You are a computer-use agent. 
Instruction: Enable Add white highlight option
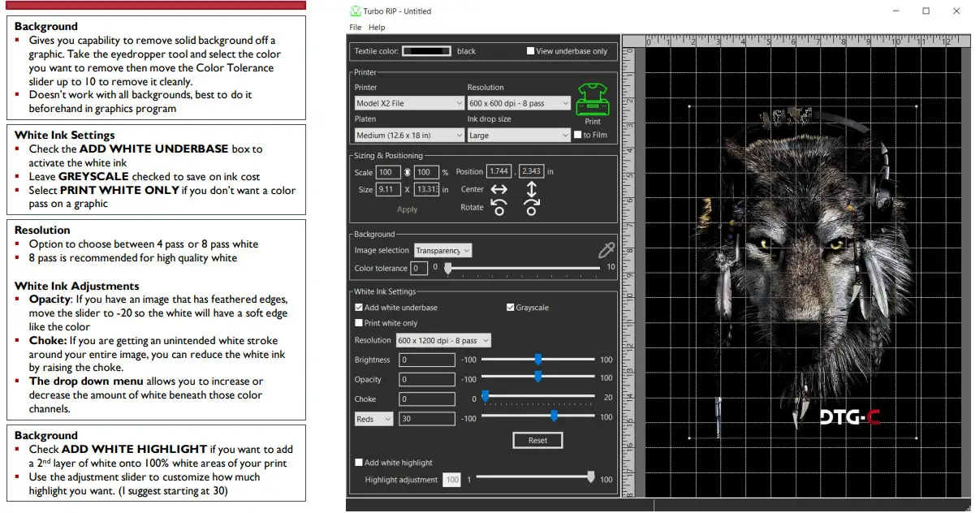pos(359,463)
